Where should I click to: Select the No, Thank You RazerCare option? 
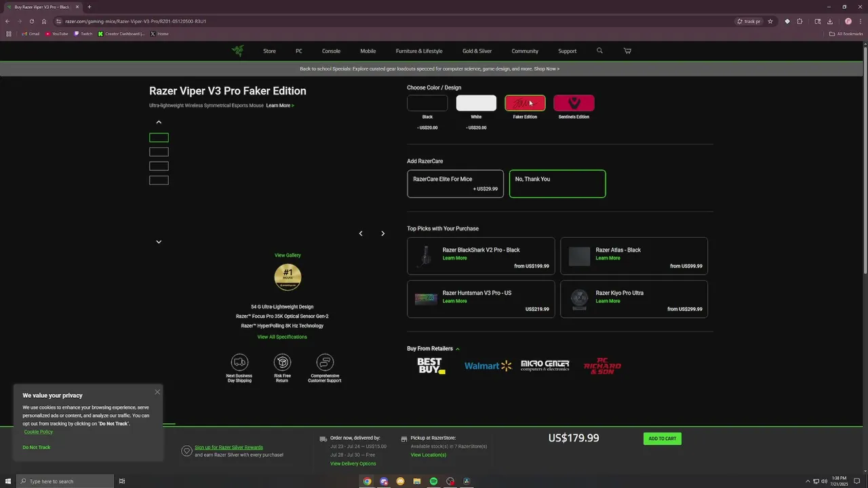point(557,184)
